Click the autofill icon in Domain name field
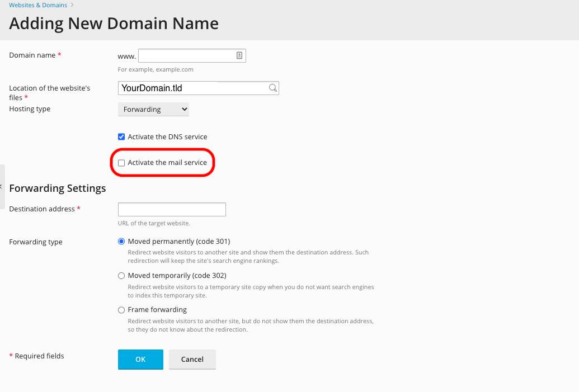 [239, 55]
